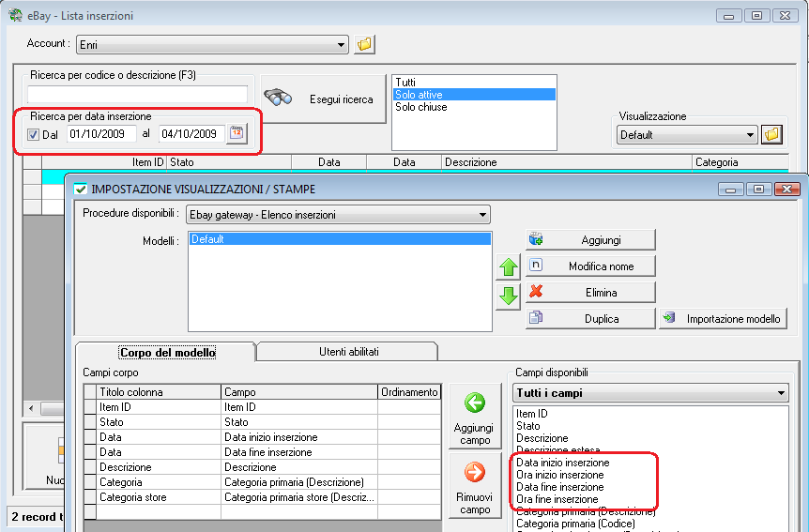
Task: Open the Tutti i campi dropdown
Action: click(650, 393)
